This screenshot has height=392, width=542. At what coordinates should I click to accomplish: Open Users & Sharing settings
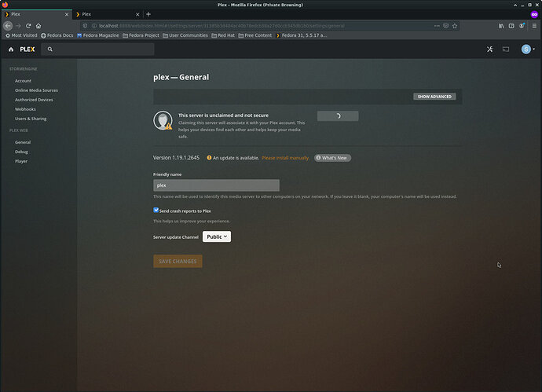coord(31,119)
